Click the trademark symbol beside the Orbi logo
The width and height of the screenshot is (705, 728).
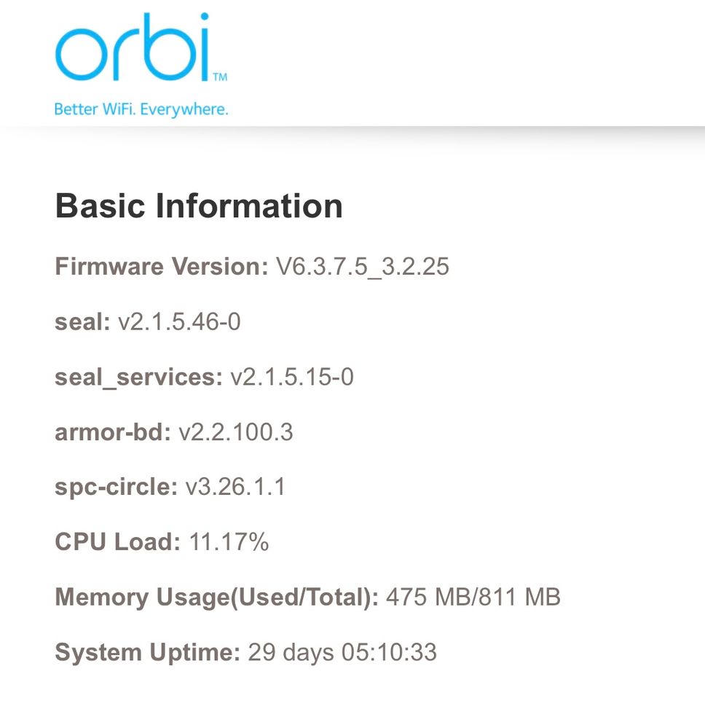(219, 76)
